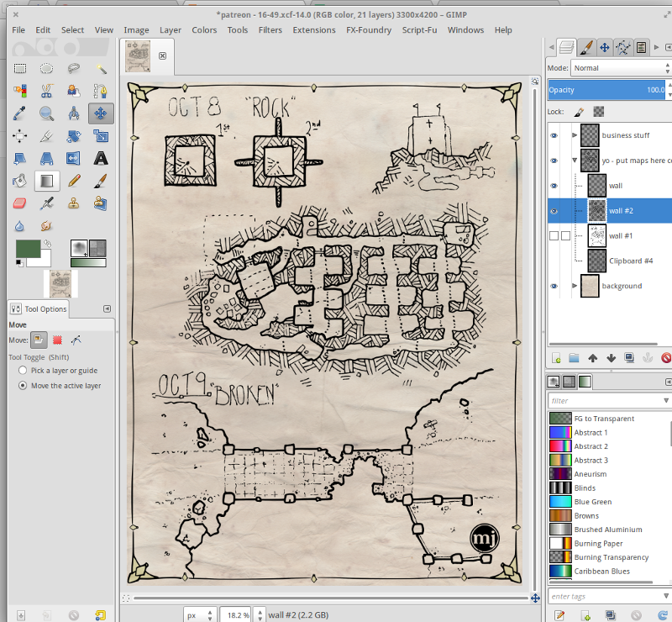672x622 pixels.
Task: Activate the Text tool
Action: [100, 157]
